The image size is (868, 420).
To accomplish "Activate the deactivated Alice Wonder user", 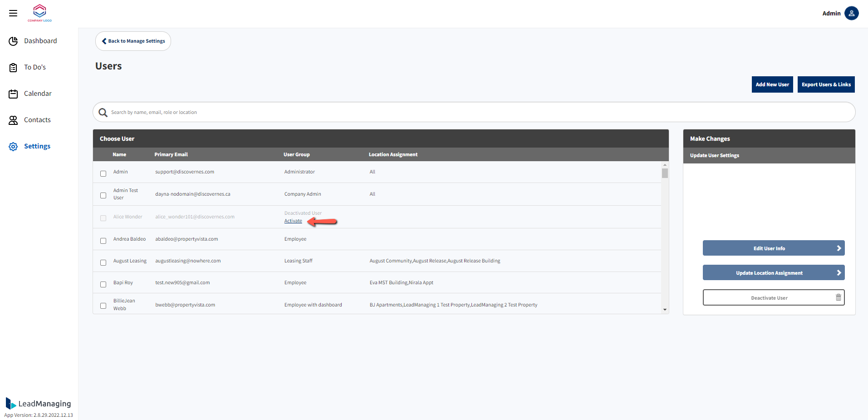I will pos(293,221).
